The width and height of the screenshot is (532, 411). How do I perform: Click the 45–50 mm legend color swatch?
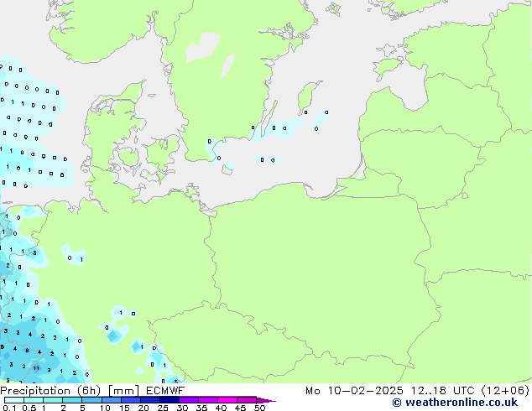(247, 400)
